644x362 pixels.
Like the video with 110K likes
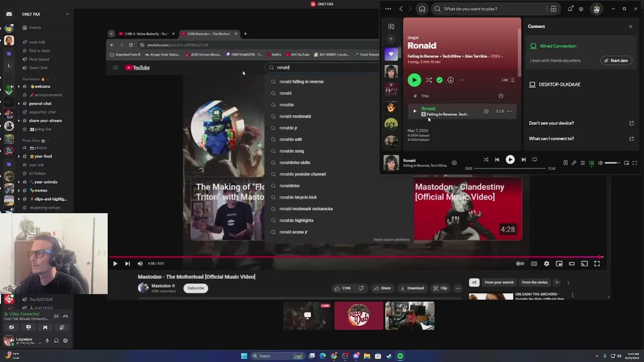coord(343,288)
